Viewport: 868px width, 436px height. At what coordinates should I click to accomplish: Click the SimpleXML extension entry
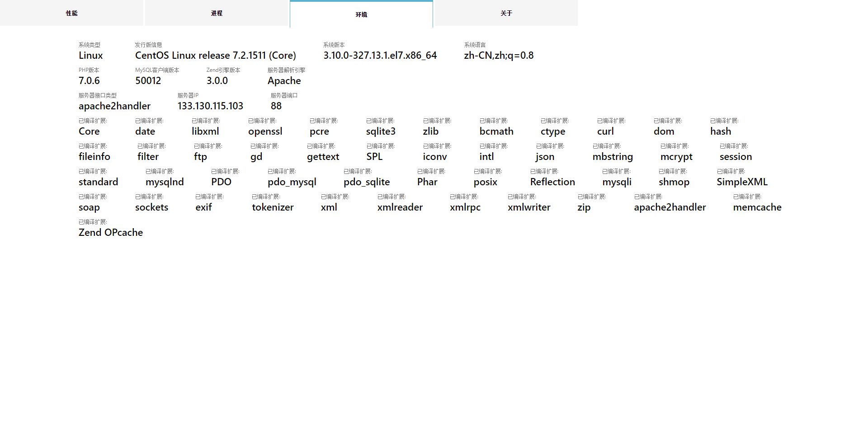(x=742, y=182)
